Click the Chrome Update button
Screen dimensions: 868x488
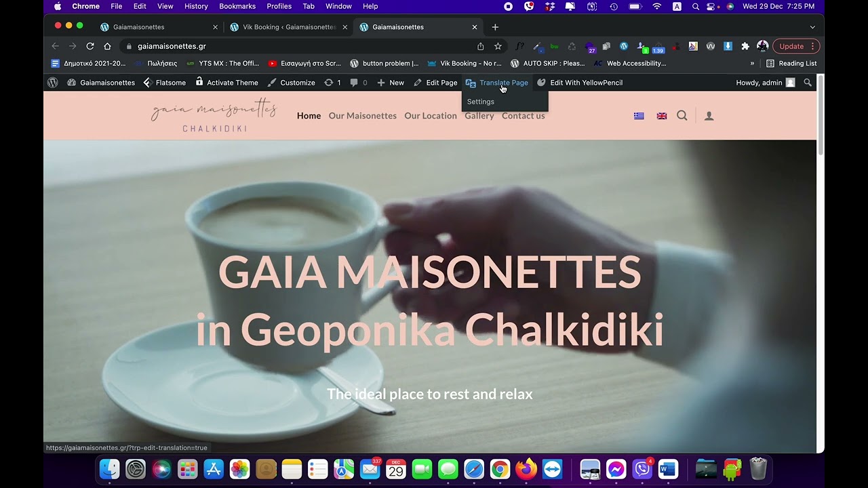pos(796,46)
